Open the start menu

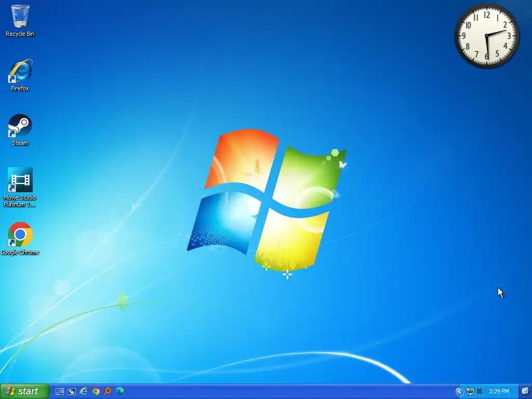[x=25, y=391]
